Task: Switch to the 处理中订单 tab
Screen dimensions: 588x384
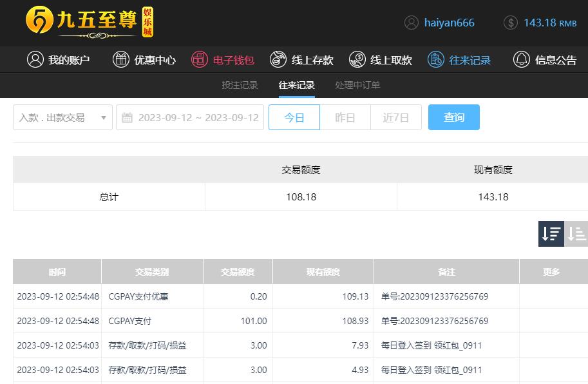Action: coord(357,85)
